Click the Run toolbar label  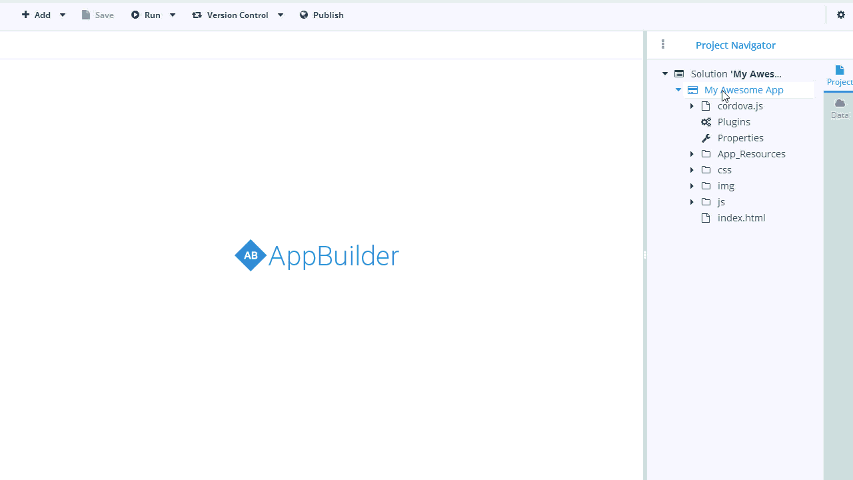click(x=152, y=15)
